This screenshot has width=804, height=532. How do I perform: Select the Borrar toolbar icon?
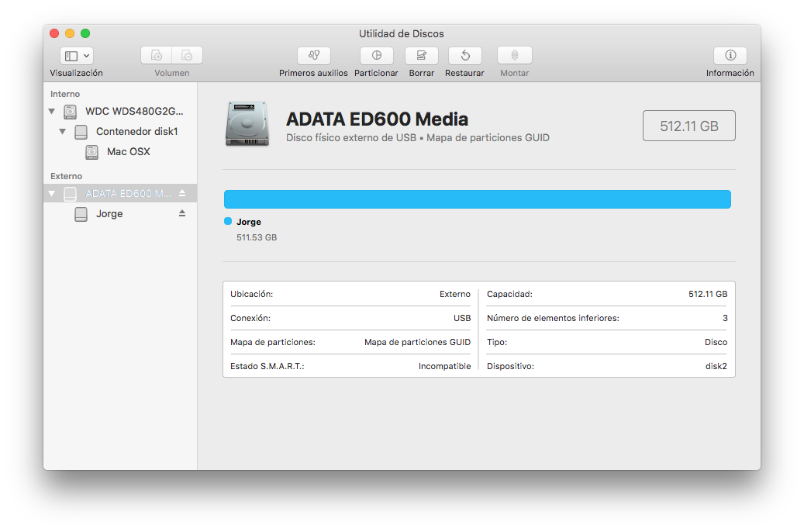click(x=421, y=56)
